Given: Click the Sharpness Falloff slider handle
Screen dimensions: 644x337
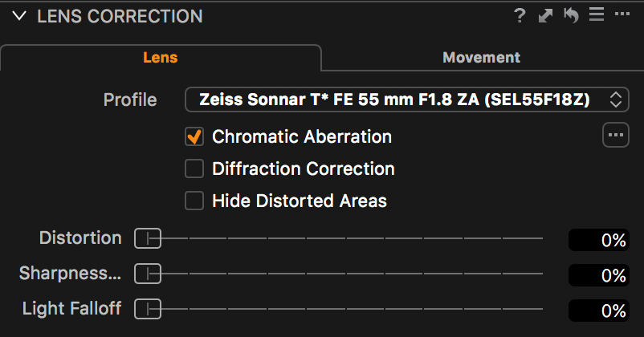Looking at the screenshot, I should click(148, 274).
